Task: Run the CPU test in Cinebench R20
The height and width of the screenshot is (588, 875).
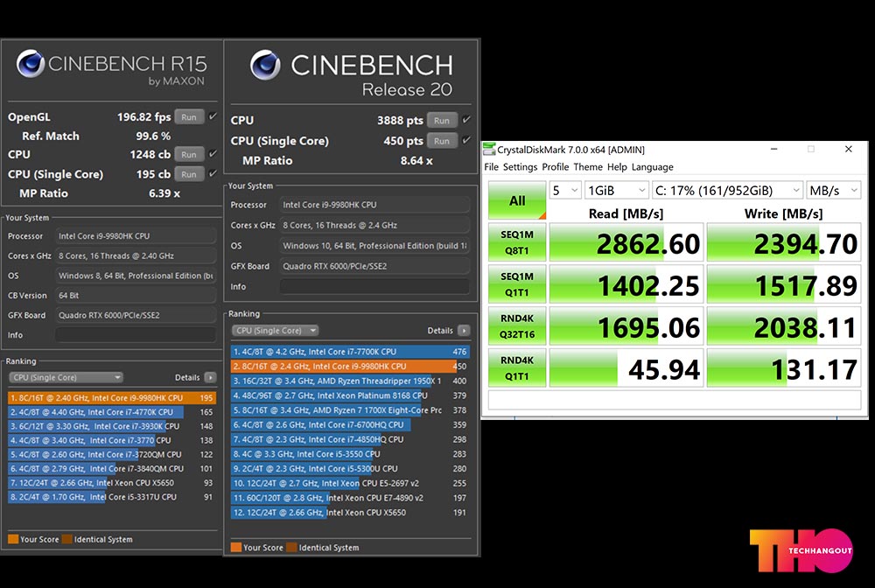Action: tap(442, 121)
